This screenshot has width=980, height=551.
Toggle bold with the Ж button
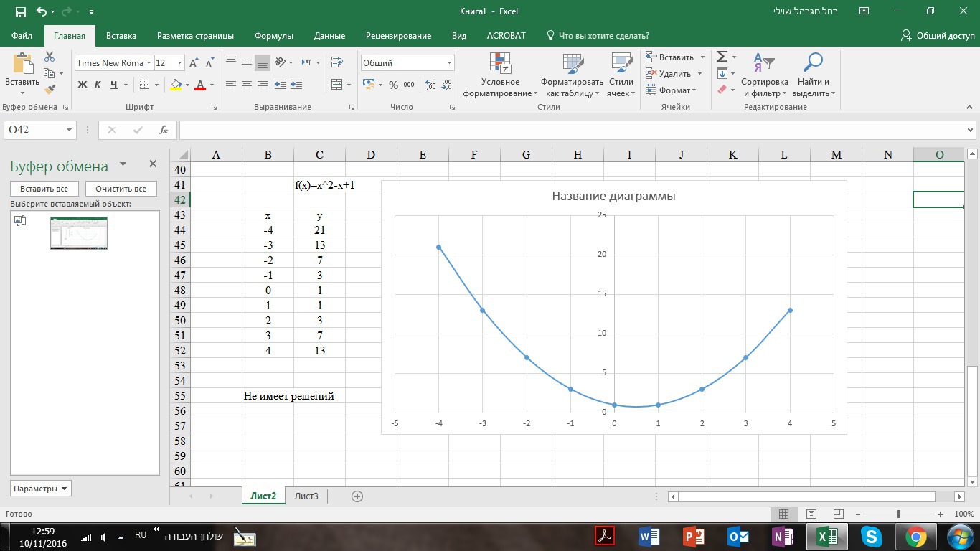[82, 85]
